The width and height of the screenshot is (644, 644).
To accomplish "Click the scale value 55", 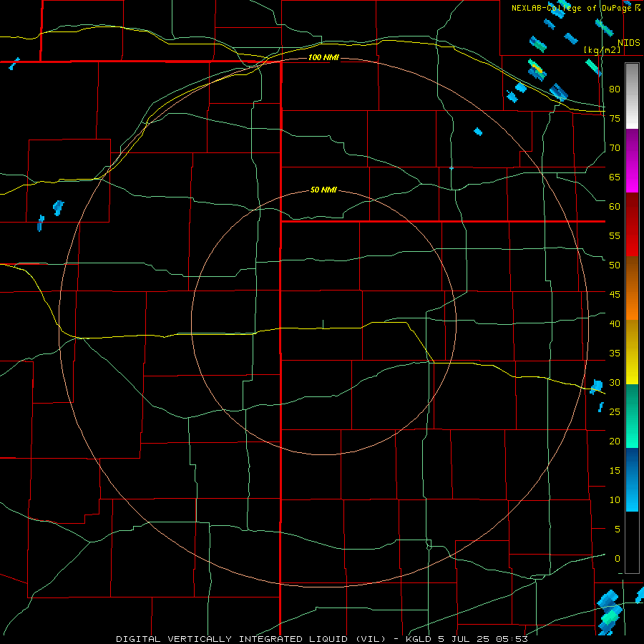I will [615, 235].
